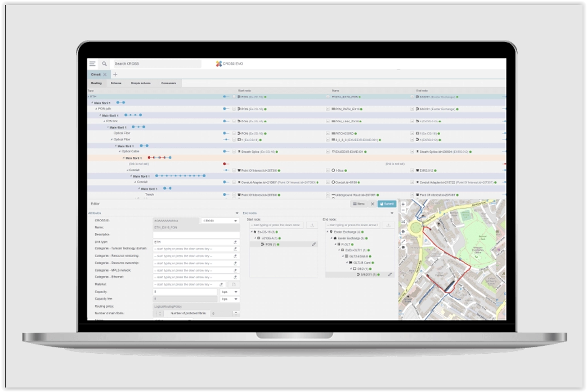
Task: Close the Circuit tab
Action: [104, 74]
